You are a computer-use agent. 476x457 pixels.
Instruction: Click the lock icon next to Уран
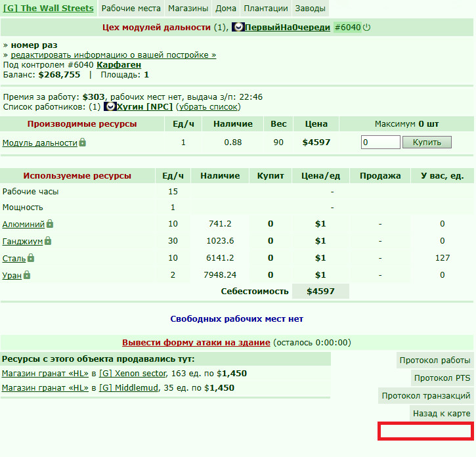27,275
